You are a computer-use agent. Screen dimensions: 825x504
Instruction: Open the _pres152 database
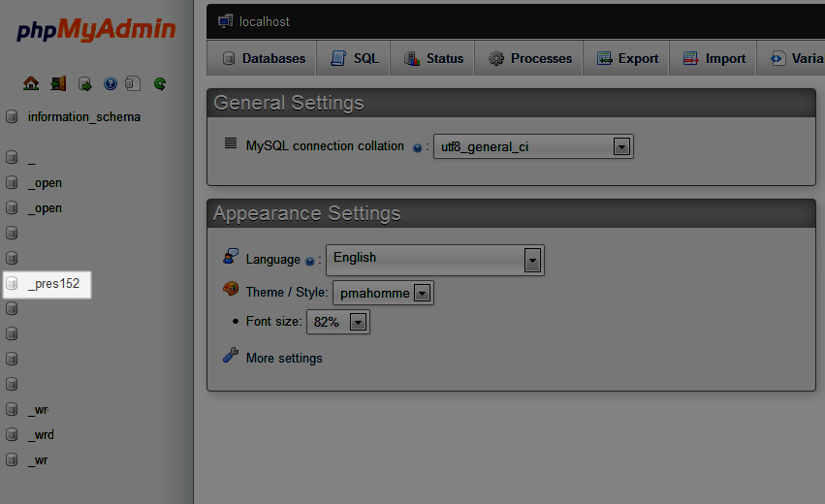pos(53,284)
